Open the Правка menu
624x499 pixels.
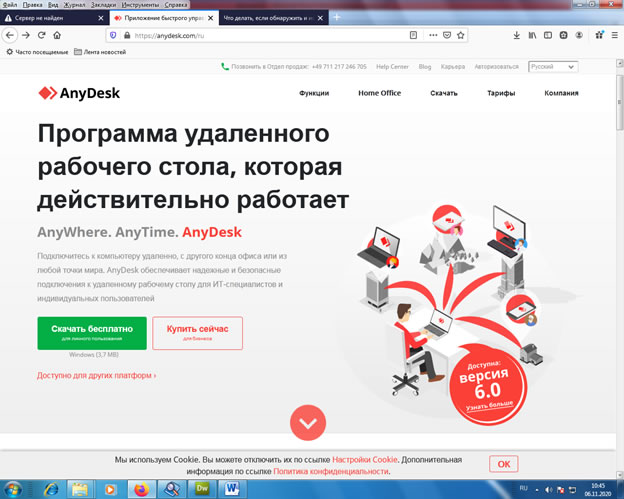tap(32, 5)
